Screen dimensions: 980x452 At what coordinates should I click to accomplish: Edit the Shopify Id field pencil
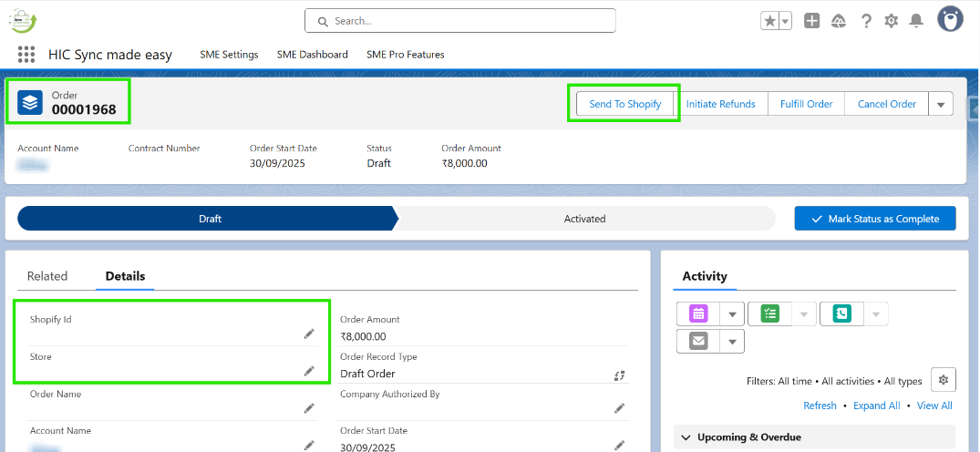[309, 334]
